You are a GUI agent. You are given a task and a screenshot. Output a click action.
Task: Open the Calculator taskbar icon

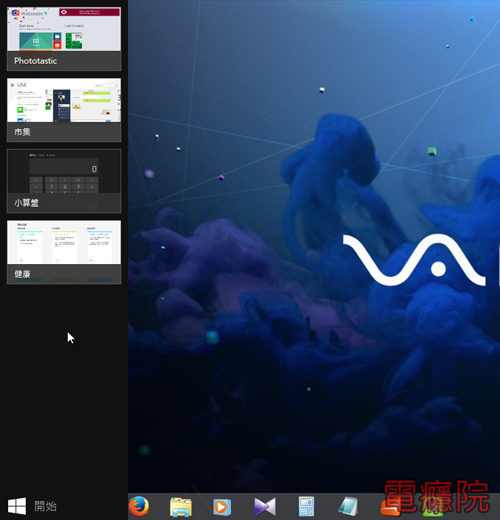(x=306, y=507)
